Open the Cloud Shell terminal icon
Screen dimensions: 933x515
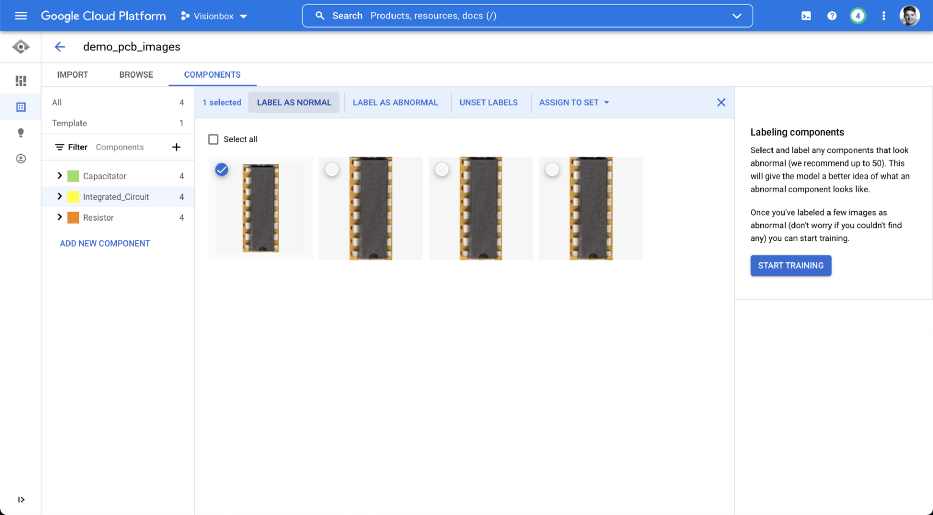806,16
